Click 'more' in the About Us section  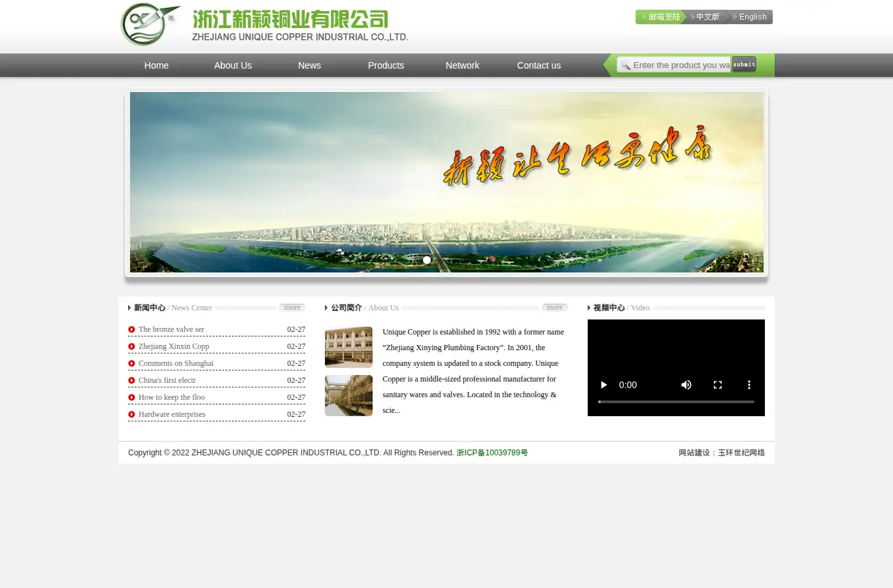tap(555, 307)
